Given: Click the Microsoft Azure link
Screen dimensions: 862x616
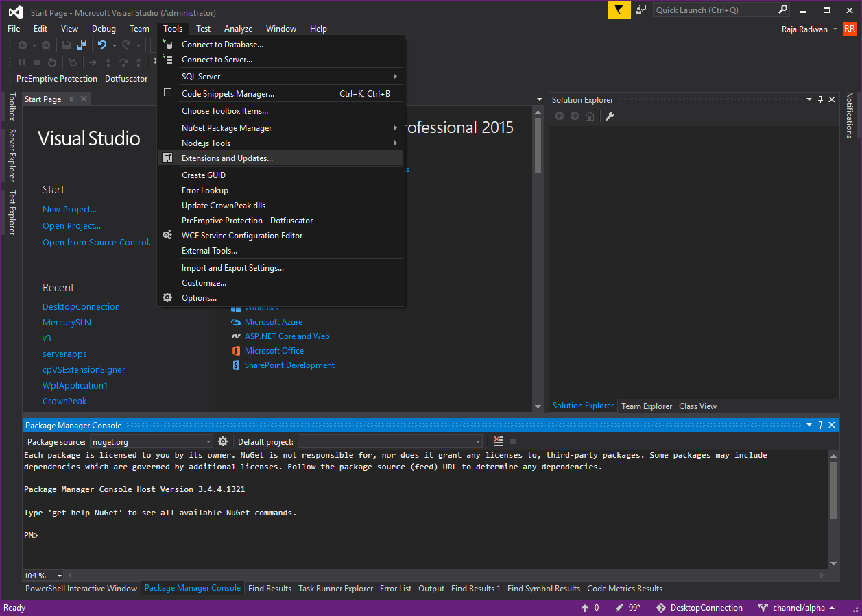Looking at the screenshot, I should [273, 322].
